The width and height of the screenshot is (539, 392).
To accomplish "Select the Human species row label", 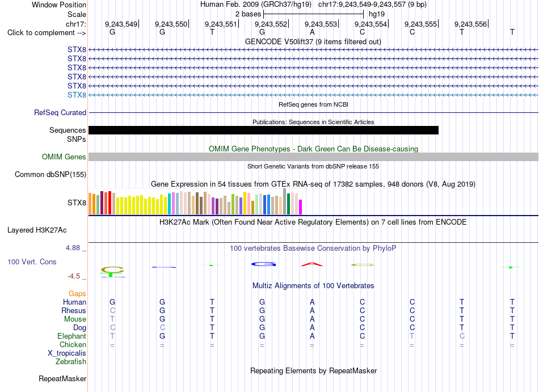I will point(74,302).
